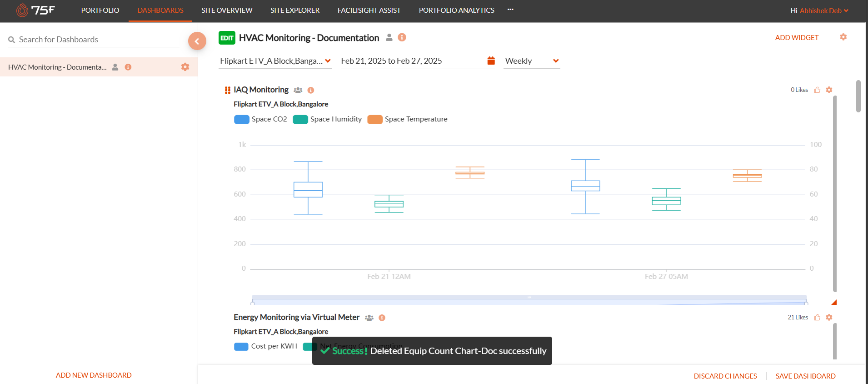Viewport: 868px width, 384px height.
Task: Click the date range field Feb 21 to Feb 27
Action: 418,61
